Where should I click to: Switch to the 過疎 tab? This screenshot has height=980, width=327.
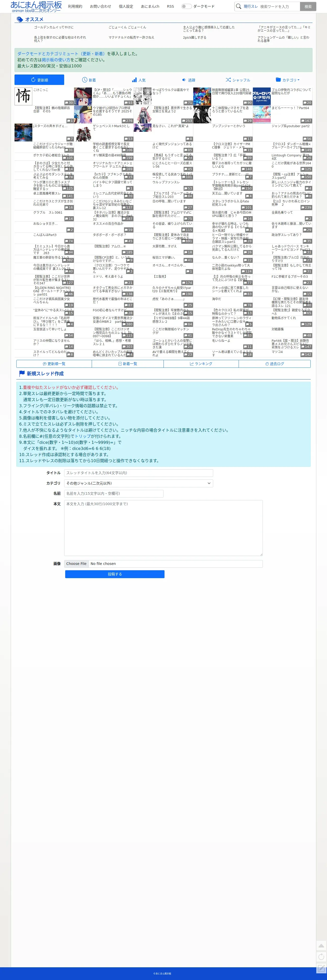[x=188, y=80]
